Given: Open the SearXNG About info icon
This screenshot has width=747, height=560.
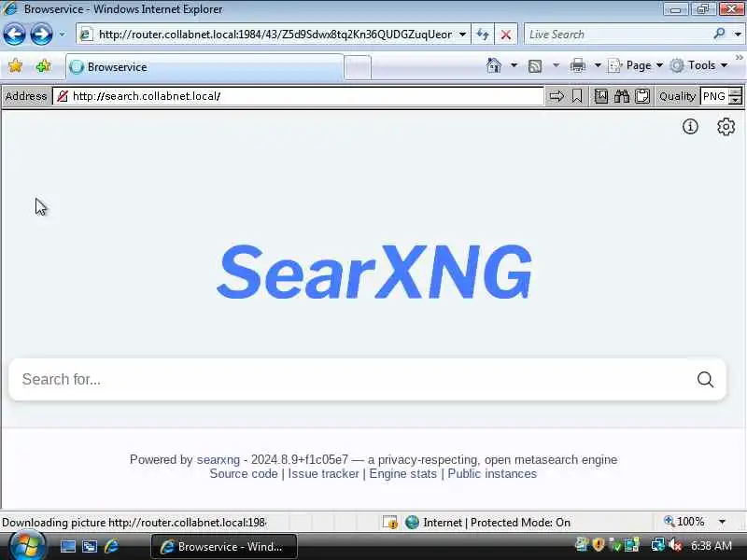Looking at the screenshot, I should pos(690,127).
